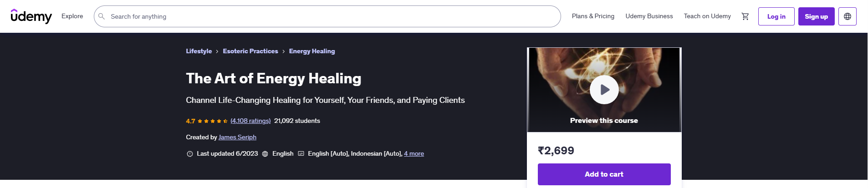Click the last updated badge icon
868x188 pixels.
click(190, 154)
